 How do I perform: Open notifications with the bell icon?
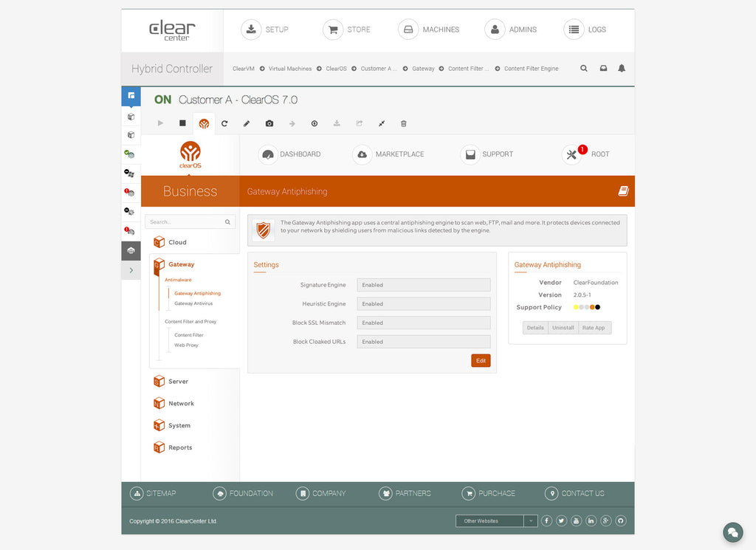pos(622,69)
